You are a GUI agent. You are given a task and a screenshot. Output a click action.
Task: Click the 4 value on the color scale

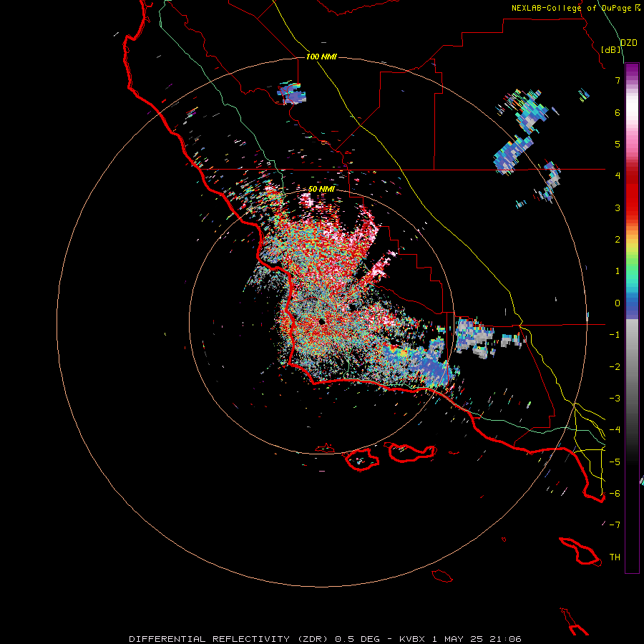618,176
